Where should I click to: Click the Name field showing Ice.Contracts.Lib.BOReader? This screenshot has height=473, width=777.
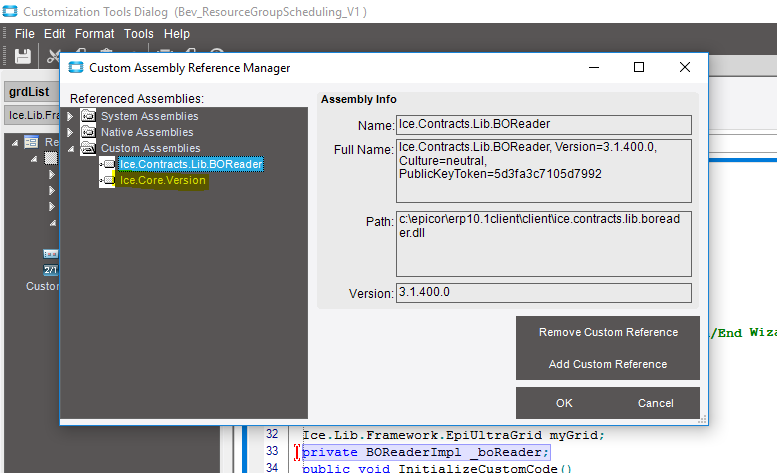tap(544, 125)
